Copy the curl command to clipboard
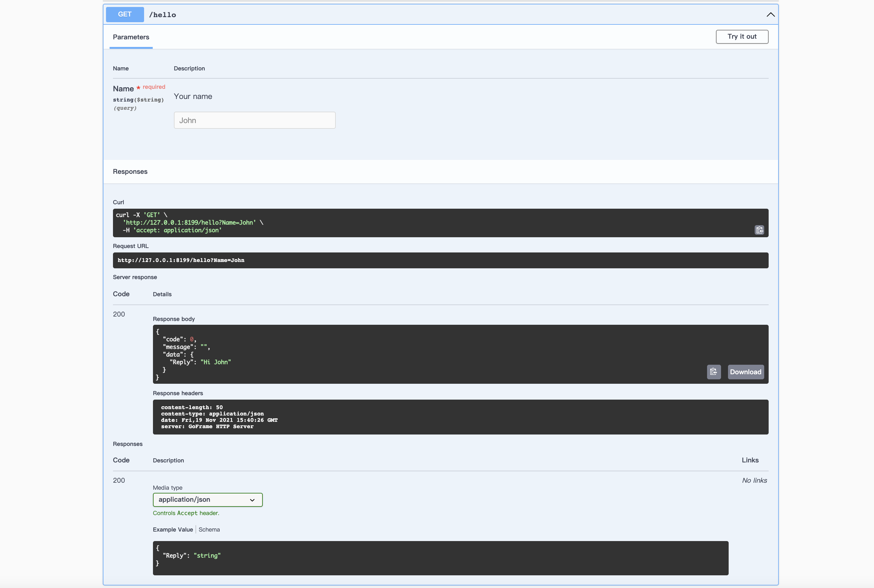Image resolution: width=874 pixels, height=588 pixels. (x=759, y=230)
